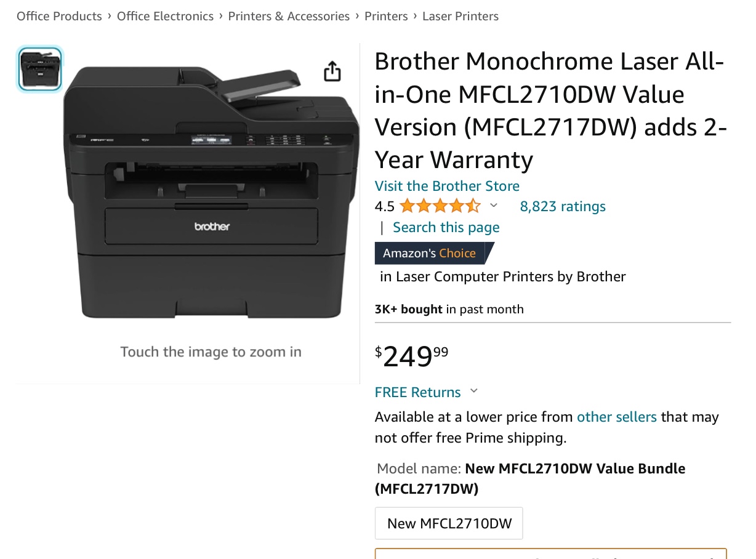Viewport: 756px width, 559px height.
Task: Toggle the printer thumbnail selection highlight
Action: point(39,68)
